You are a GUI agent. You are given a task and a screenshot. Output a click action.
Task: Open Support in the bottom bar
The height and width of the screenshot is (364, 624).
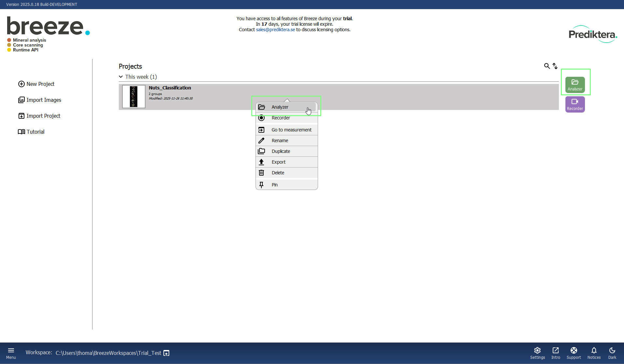point(574,353)
